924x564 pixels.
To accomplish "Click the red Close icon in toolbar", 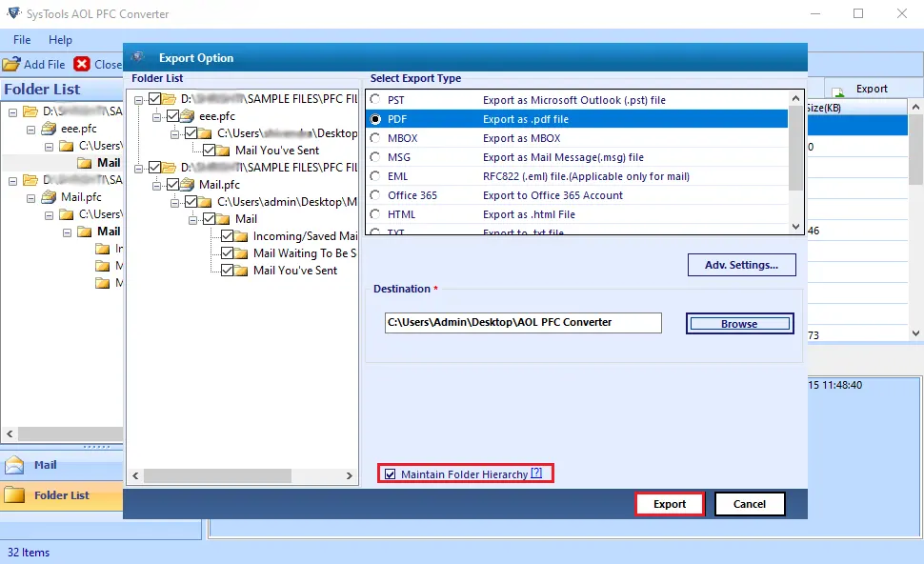I will [82, 64].
